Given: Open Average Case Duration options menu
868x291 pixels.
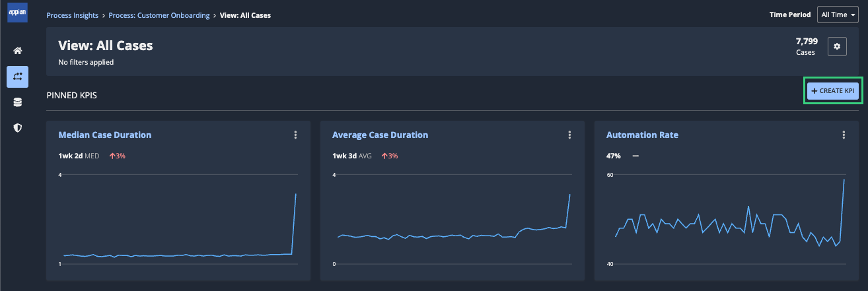Looking at the screenshot, I should pyautogui.click(x=569, y=135).
